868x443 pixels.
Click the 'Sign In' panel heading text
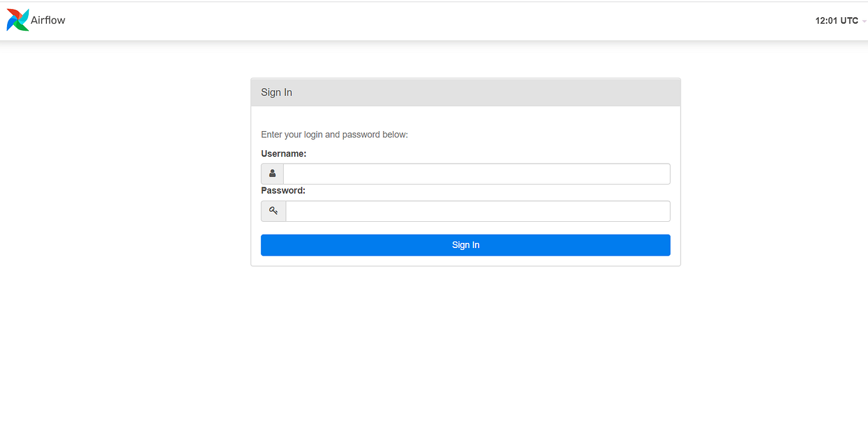[276, 93]
